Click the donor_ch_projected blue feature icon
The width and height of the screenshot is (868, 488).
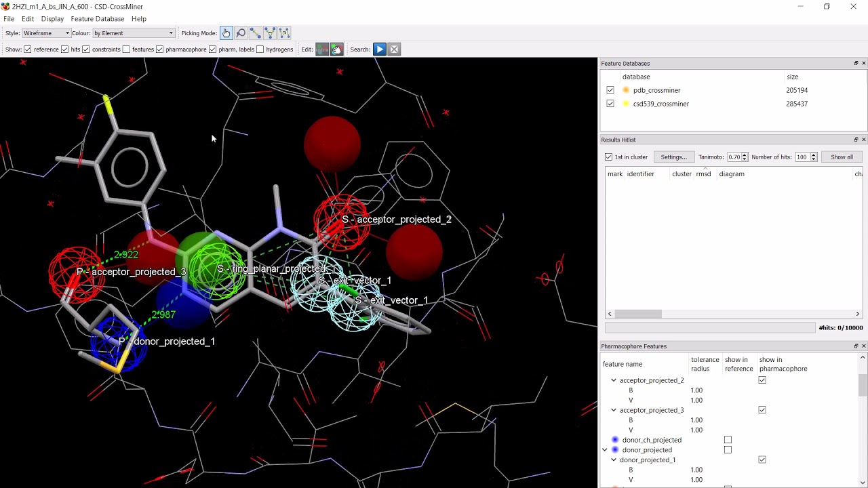616,440
